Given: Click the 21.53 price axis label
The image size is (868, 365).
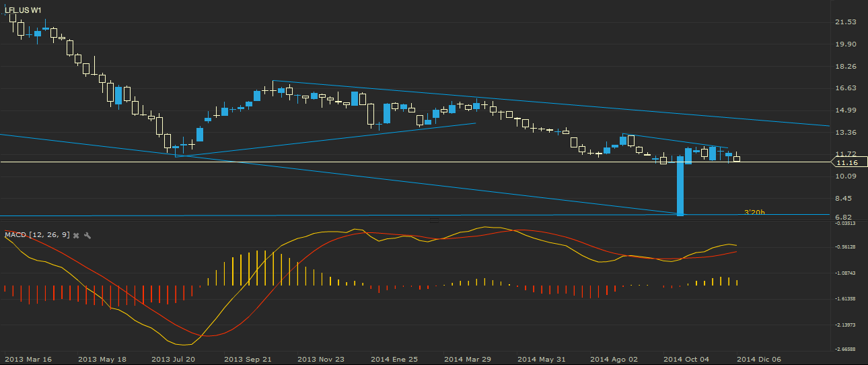Looking at the screenshot, I should click(x=845, y=22).
